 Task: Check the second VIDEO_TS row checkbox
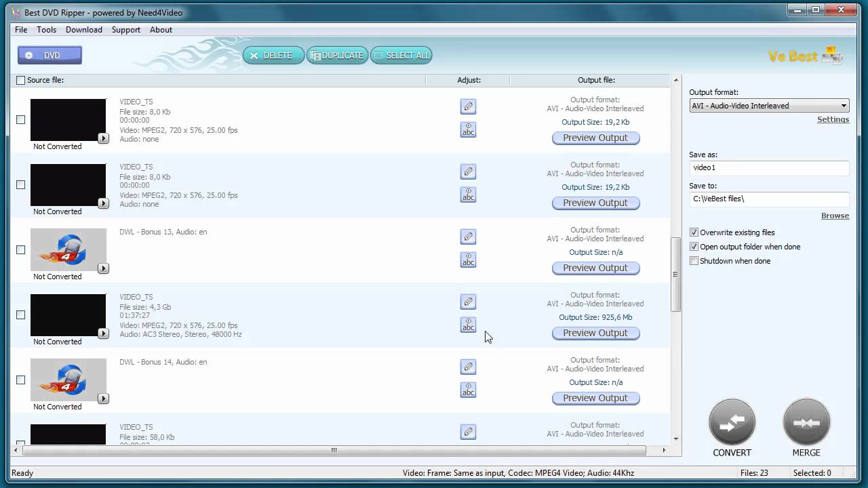pyautogui.click(x=20, y=184)
